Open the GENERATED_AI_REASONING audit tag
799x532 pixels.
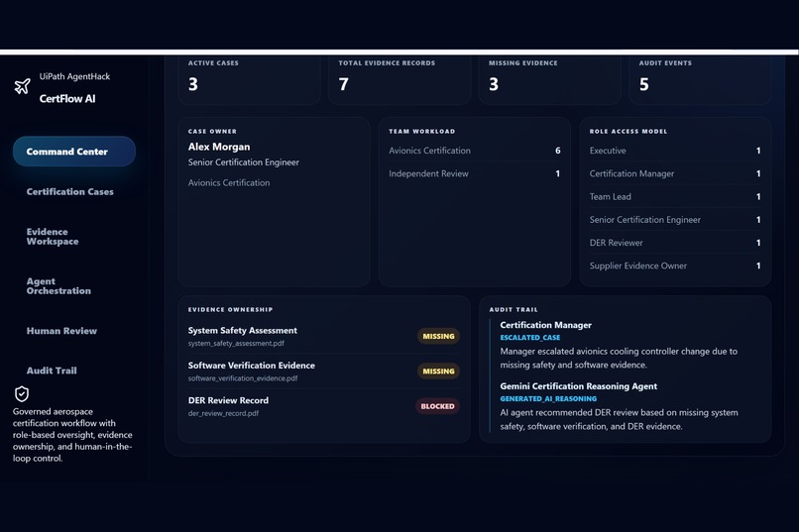coord(548,398)
